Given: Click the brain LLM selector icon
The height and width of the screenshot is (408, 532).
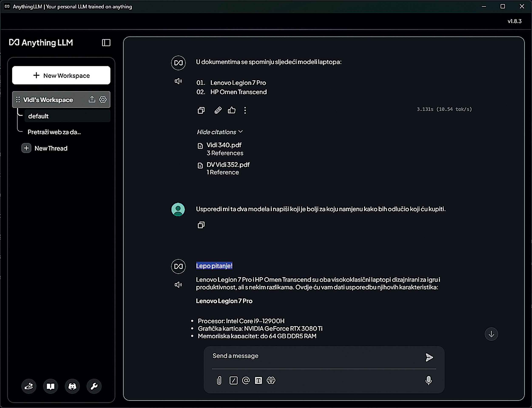Looking at the screenshot, I should [x=271, y=380].
